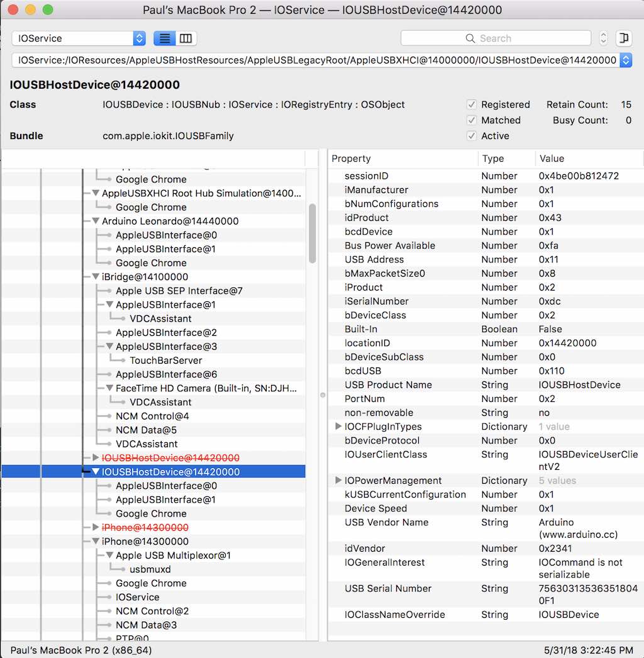Collapse AppleUSBInterface@3 under iBridge
Screen dimensions: 644x658
pos(109,346)
